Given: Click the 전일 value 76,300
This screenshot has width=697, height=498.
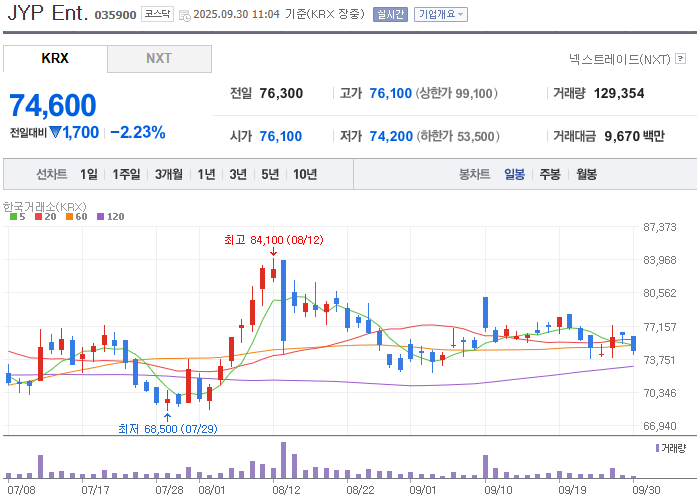Looking at the screenshot, I should tap(281, 93).
